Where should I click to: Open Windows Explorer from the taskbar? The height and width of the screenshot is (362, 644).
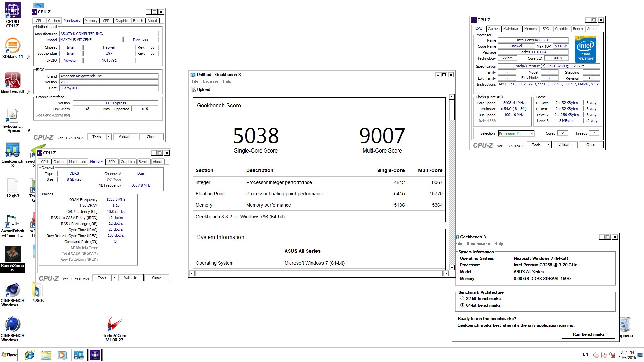(46, 355)
